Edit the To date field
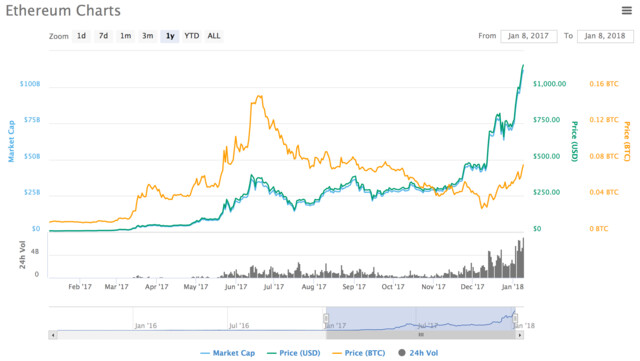This screenshot has width=640, height=361. pyautogui.click(x=605, y=36)
